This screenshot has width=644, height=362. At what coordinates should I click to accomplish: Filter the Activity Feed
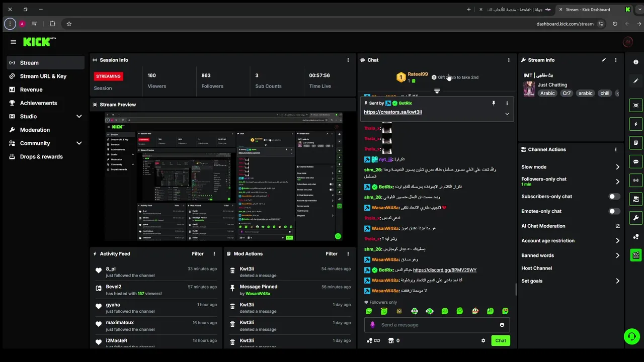click(x=198, y=254)
